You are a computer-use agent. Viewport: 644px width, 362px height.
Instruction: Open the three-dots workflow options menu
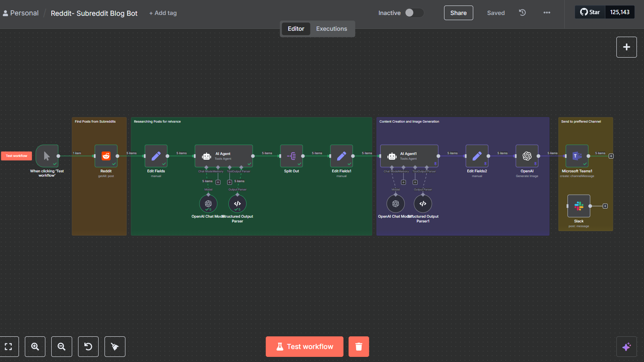point(547,13)
